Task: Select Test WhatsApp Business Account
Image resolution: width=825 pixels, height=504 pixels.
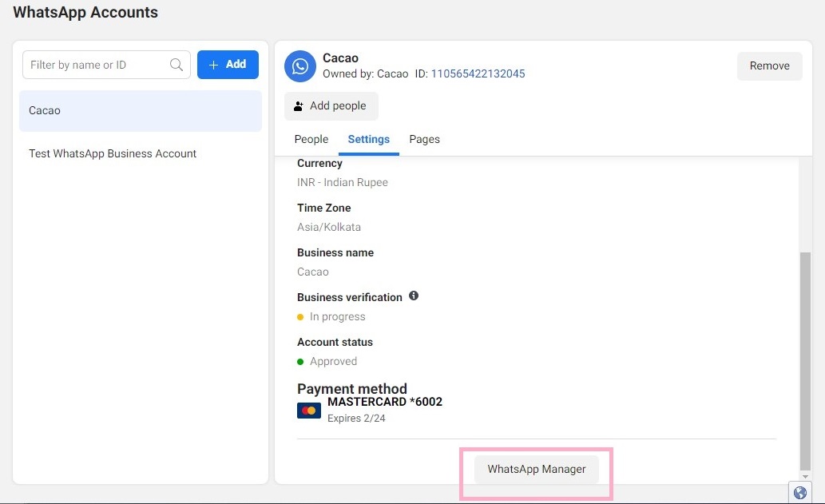Action: coord(113,153)
